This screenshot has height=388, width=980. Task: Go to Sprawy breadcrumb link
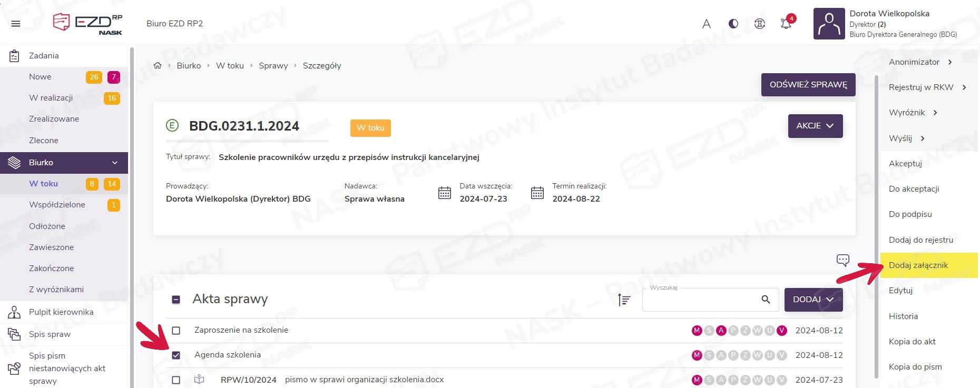coord(273,66)
